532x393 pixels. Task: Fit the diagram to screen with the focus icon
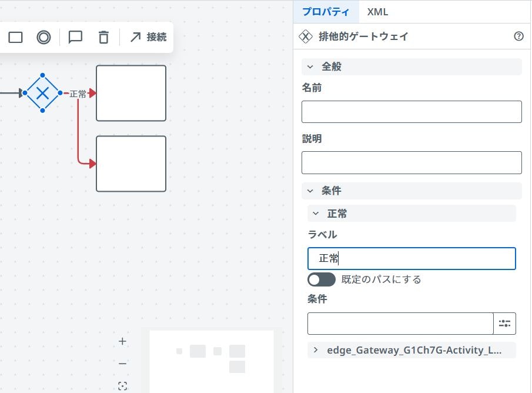click(x=122, y=385)
